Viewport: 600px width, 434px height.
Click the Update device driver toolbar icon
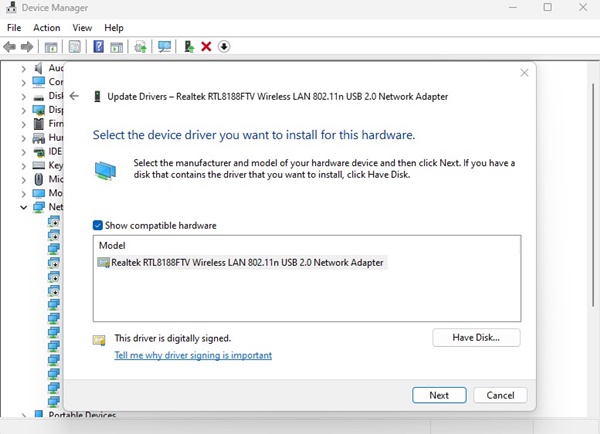(189, 47)
